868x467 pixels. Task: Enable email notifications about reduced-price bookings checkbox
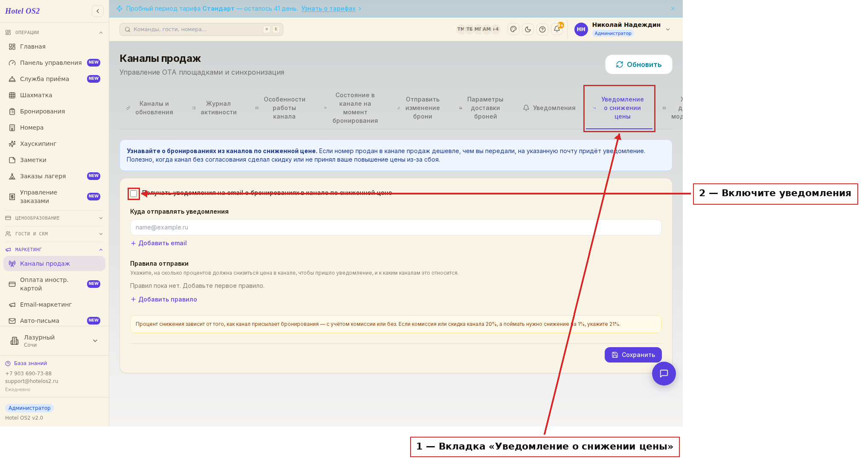tap(134, 194)
